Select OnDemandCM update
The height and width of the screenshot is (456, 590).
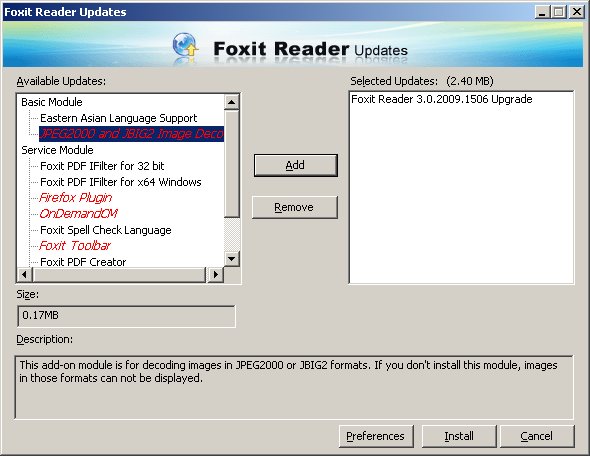point(79,214)
